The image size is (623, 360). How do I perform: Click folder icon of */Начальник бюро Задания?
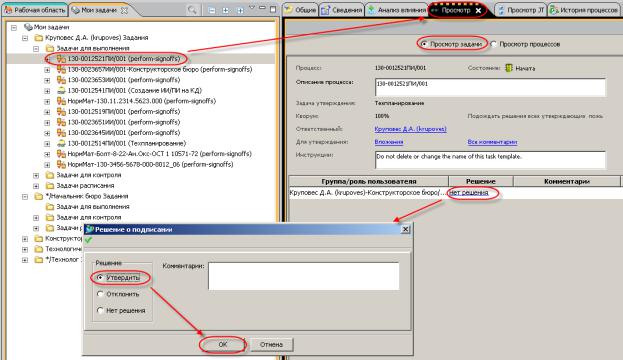click(39, 196)
